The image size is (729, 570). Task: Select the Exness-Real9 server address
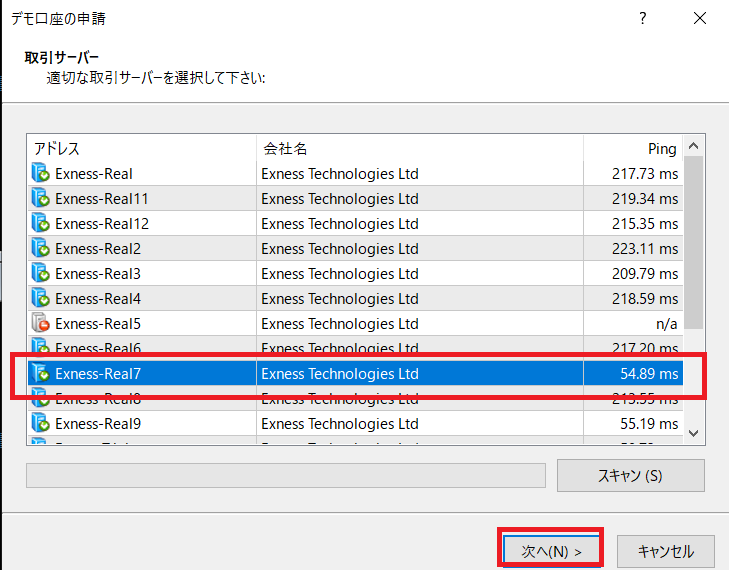click(98, 424)
